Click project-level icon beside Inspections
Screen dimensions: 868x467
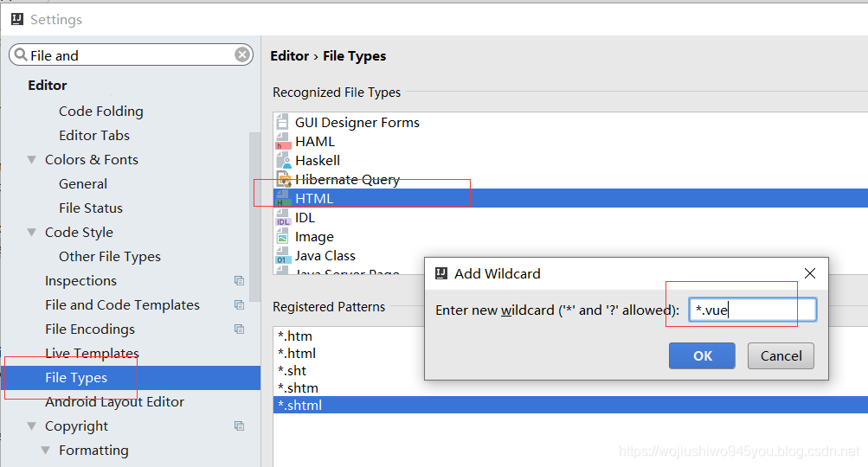[x=239, y=280]
